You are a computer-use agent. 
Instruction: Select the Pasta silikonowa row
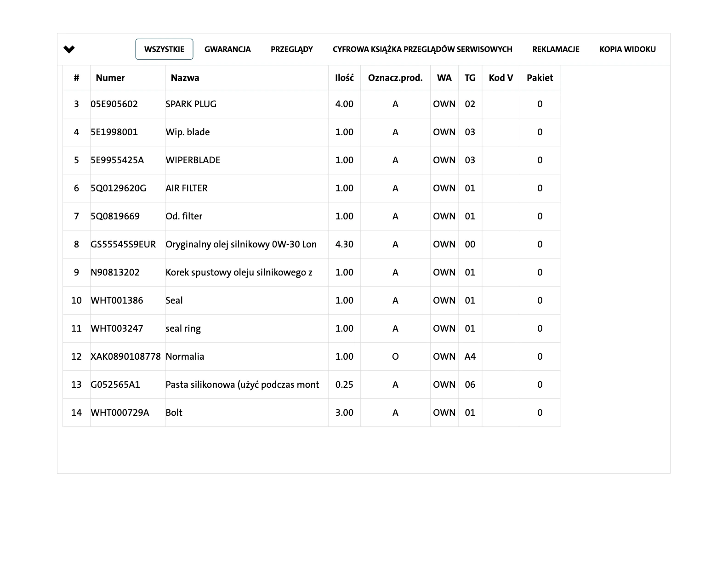[242, 385]
